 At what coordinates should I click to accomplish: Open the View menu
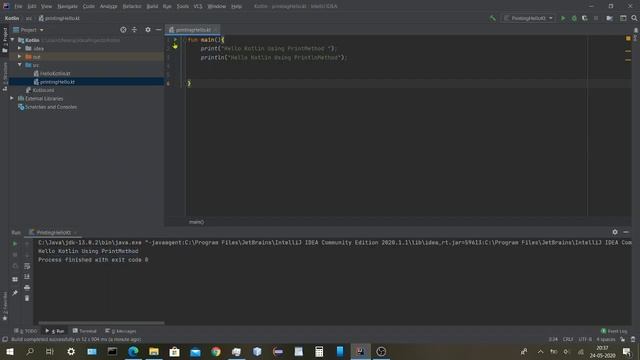[x=46, y=6]
